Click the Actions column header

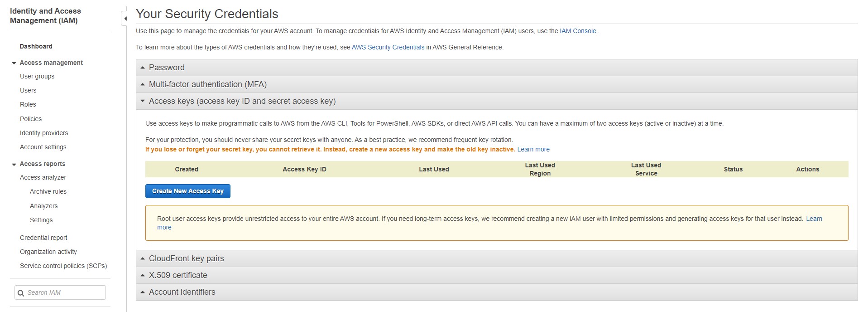point(807,169)
